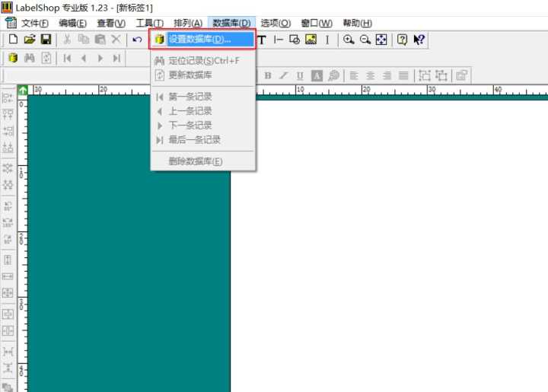Open the 工具(T) menu
Screen dimensions: 548x392
tap(150, 24)
